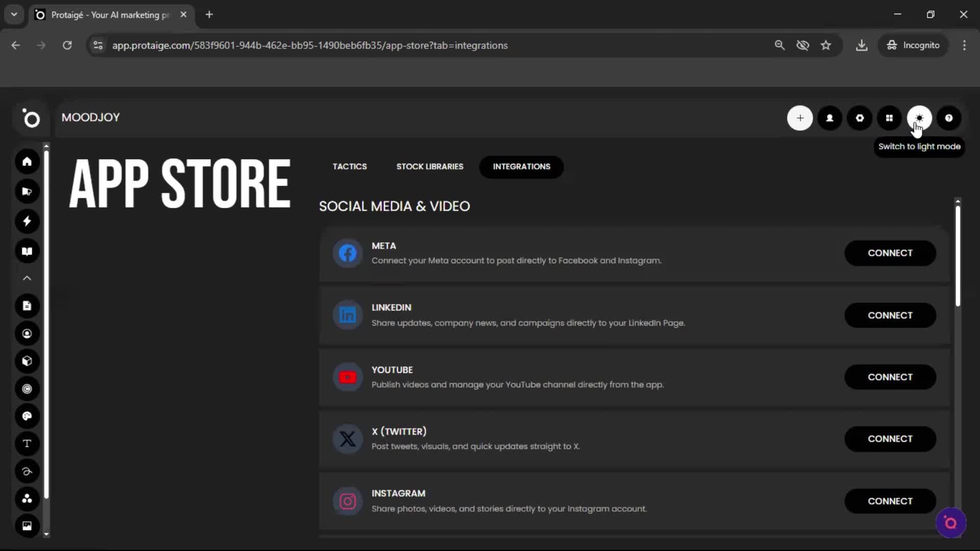
Task: Select the campaigns megaphone icon in sidebar
Action: click(x=27, y=191)
